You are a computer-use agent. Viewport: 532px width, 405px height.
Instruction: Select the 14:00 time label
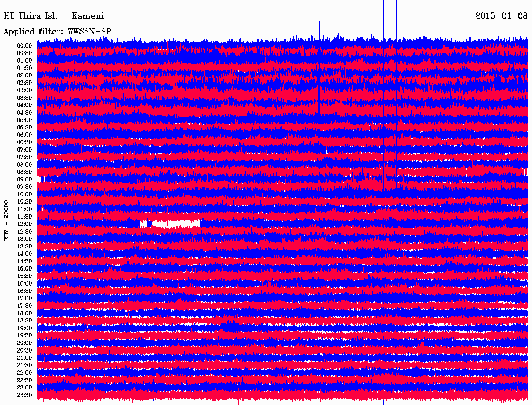24,254
